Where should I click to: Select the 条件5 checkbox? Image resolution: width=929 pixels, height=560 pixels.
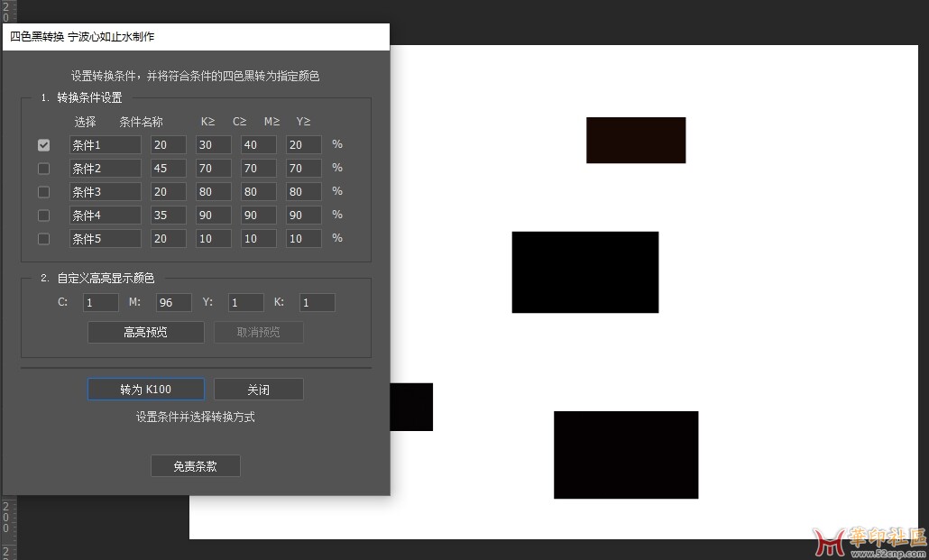point(43,239)
